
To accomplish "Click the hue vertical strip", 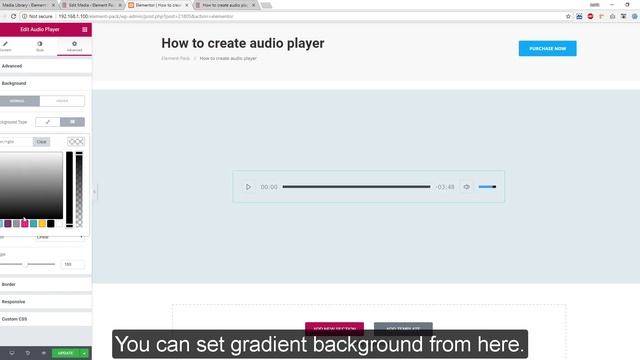I will click(x=69, y=189).
